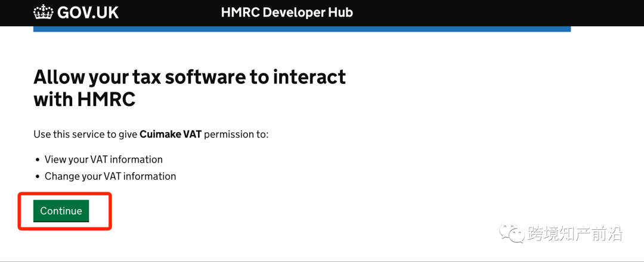The image size is (644, 262).
Task: Open the HMRC Developer Hub header link
Action: 287,13
